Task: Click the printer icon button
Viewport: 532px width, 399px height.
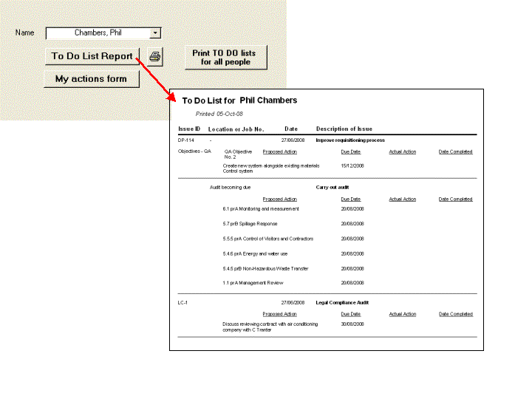Action: [154, 56]
